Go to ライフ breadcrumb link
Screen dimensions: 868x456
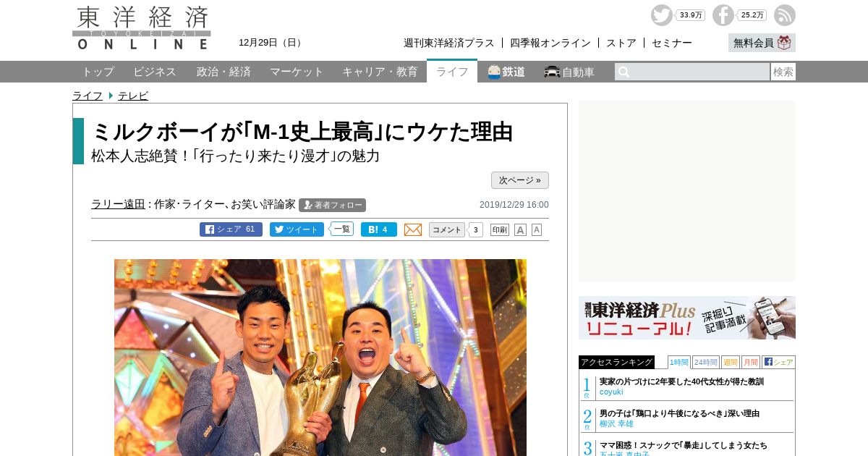click(x=88, y=96)
